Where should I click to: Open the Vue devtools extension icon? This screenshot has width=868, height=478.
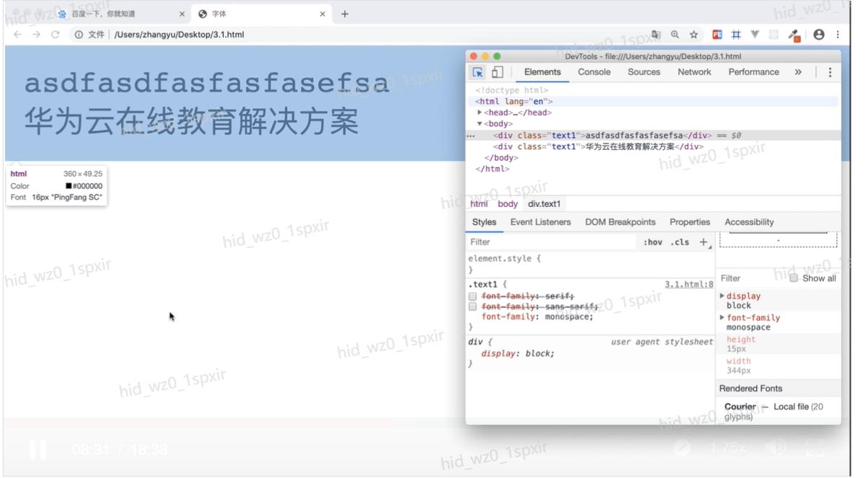pos(755,35)
